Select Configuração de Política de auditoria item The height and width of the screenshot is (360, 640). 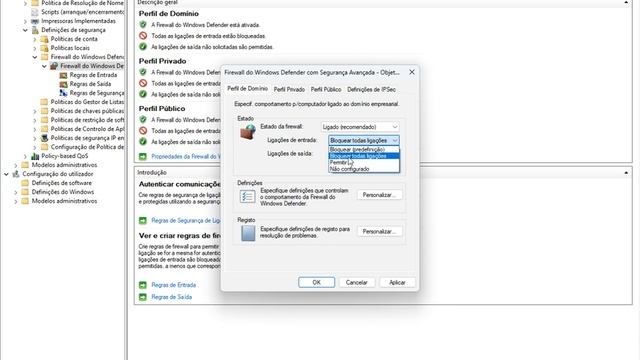[x=87, y=147]
